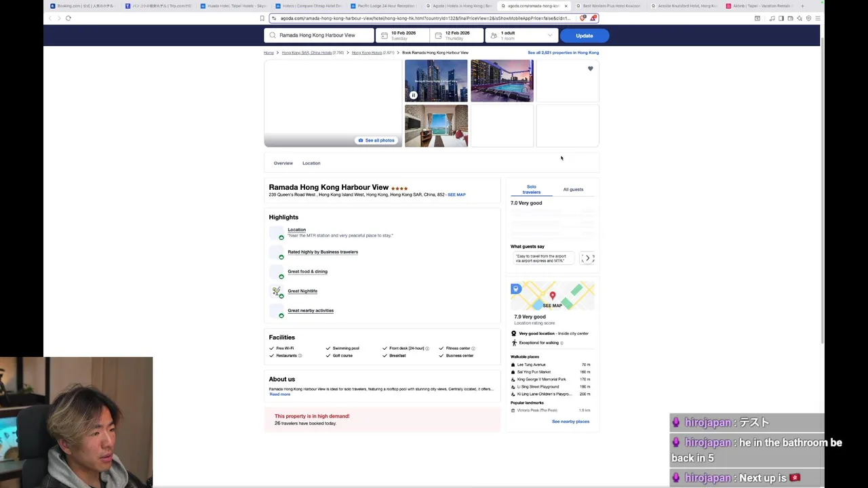
Task: Click the Update search button
Action: point(584,35)
